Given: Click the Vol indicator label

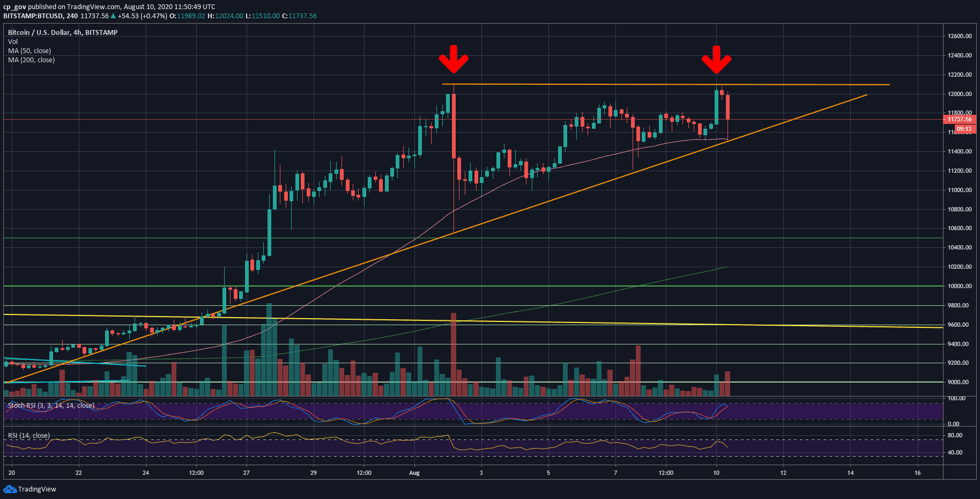Looking at the screenshot, I should pos(13,41).
